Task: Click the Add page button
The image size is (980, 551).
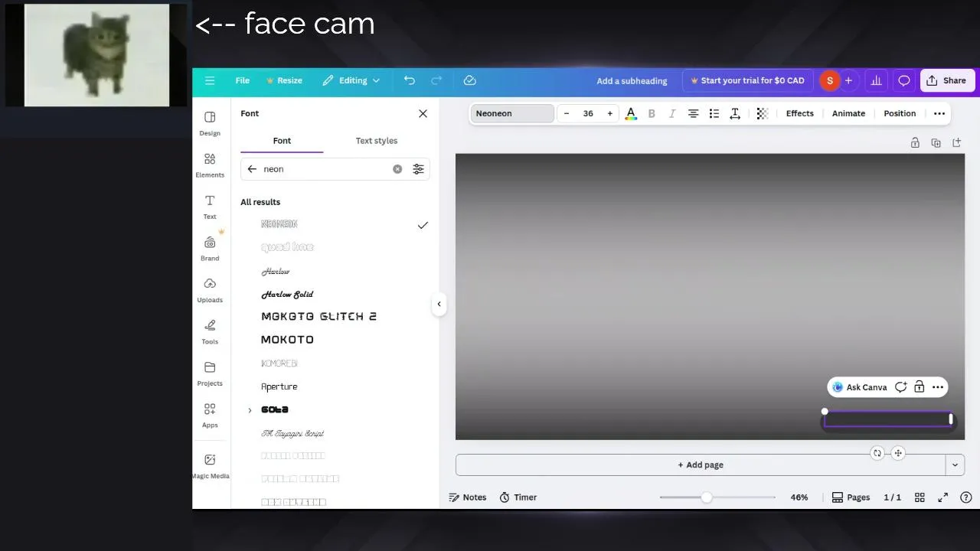Action: (x=701, y=465)
